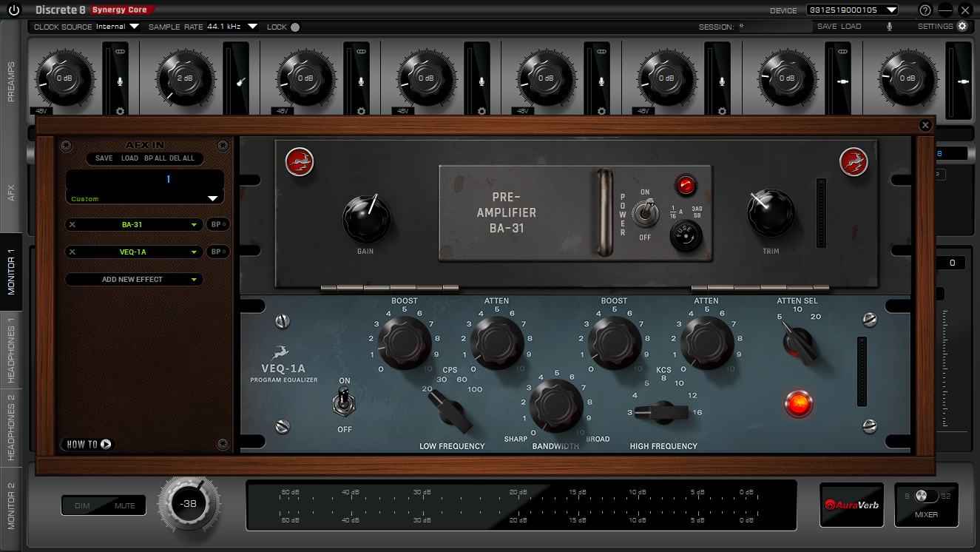The height and width of the screenshot is (552, 980).
Task: Remove the BA-31 effect with its X
Action: (x=72, y=224)
